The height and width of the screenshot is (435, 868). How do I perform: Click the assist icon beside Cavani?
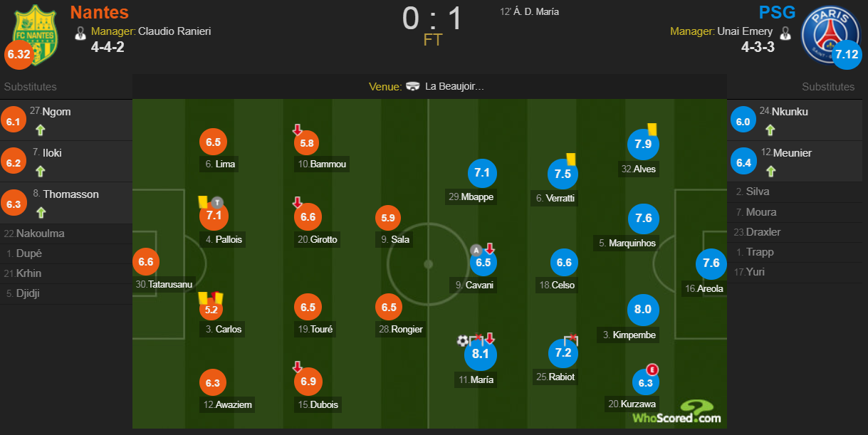coord(476,250)
